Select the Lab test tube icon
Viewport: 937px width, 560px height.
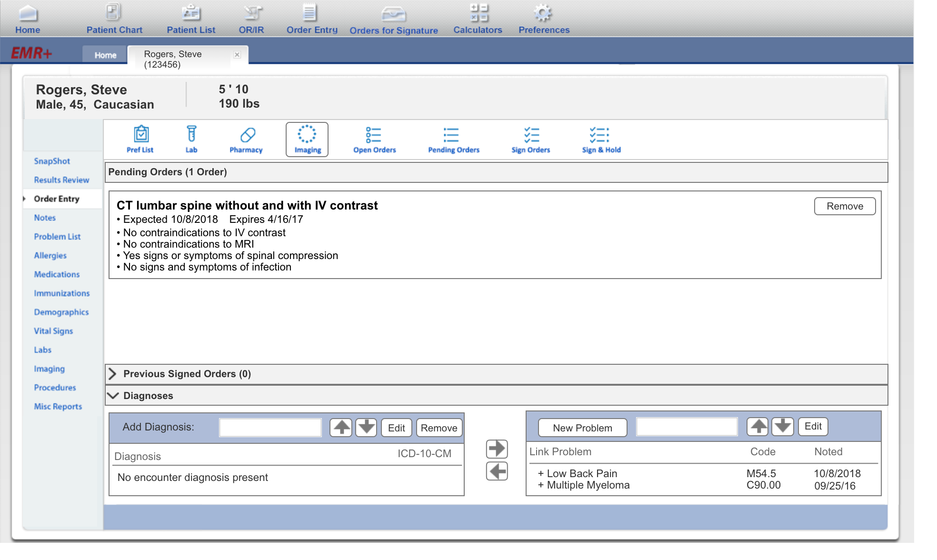coord(191,139)
